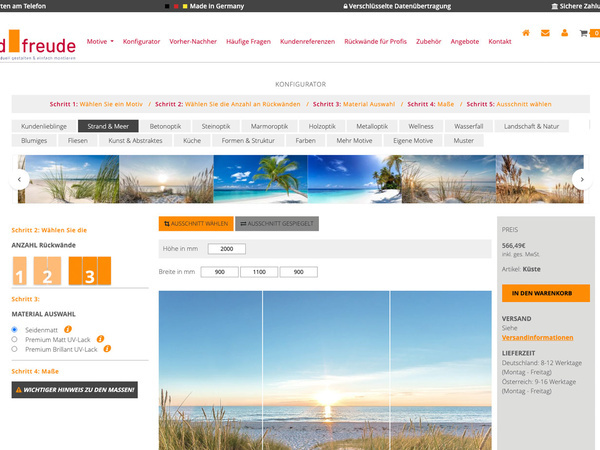Jump to Schritt 1 motif step link
600x450 pixels.
(x=96, y=104)
